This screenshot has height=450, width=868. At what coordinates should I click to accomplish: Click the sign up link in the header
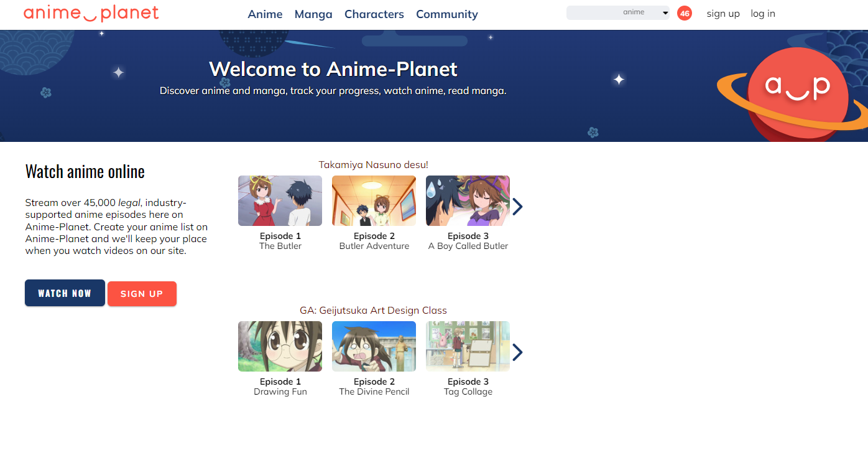pos(723,14)
